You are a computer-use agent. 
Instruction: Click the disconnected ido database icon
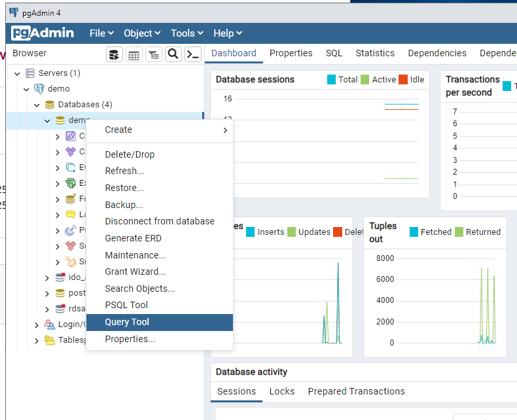[60, 277]
